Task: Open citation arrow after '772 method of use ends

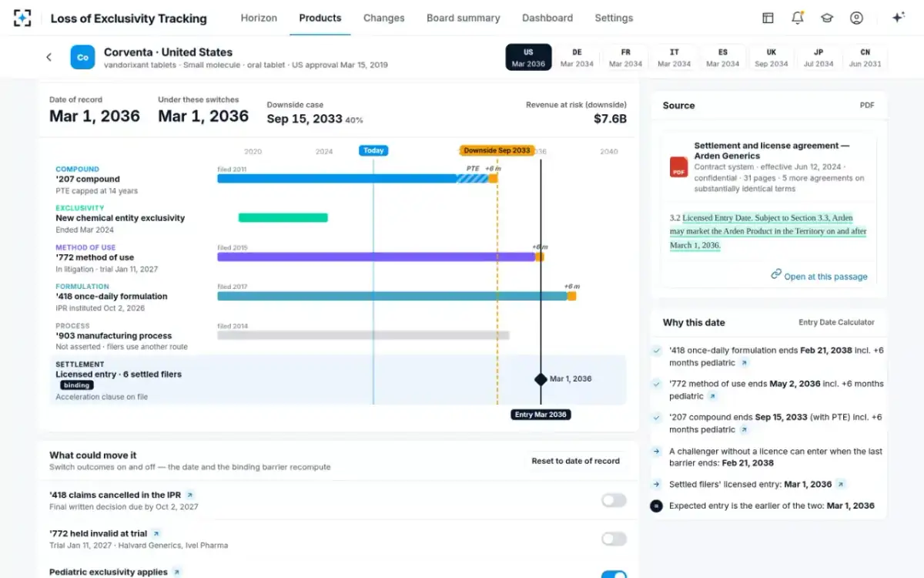Action: pyautogui.click(x=712, y=396)
